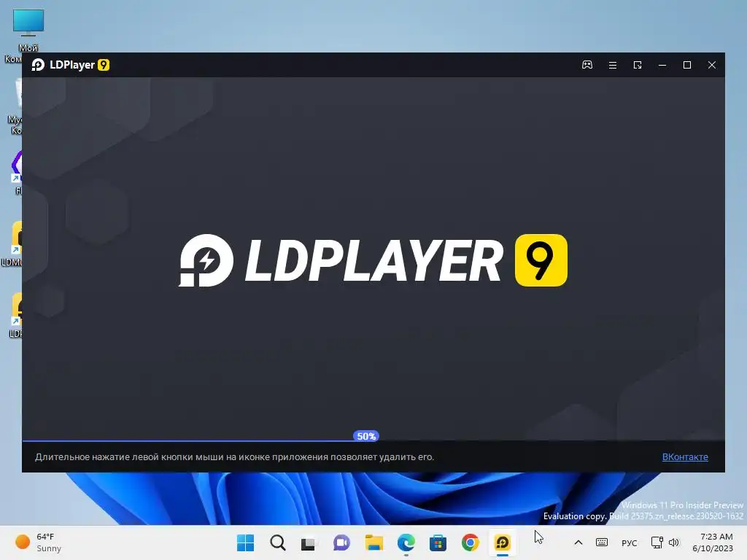Open Task View on the taskbar
The width and height of the screenshot is (747, 560).
309,542
